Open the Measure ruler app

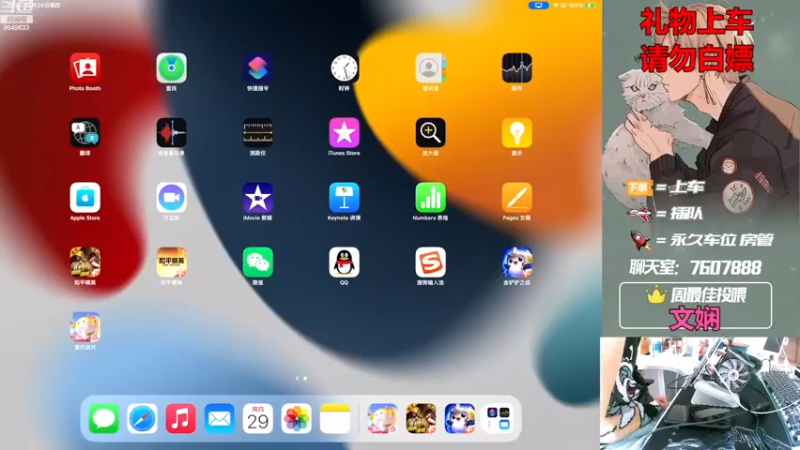258,133
